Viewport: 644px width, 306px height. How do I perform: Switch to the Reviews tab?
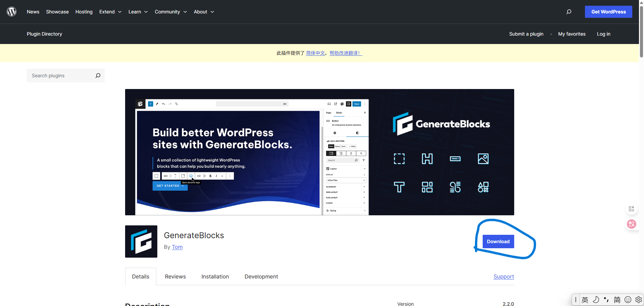pyautogui.click(x=175, y=276)
